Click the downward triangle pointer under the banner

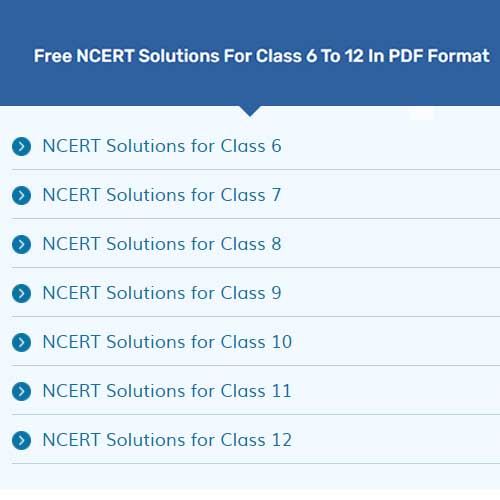point(250,111)
